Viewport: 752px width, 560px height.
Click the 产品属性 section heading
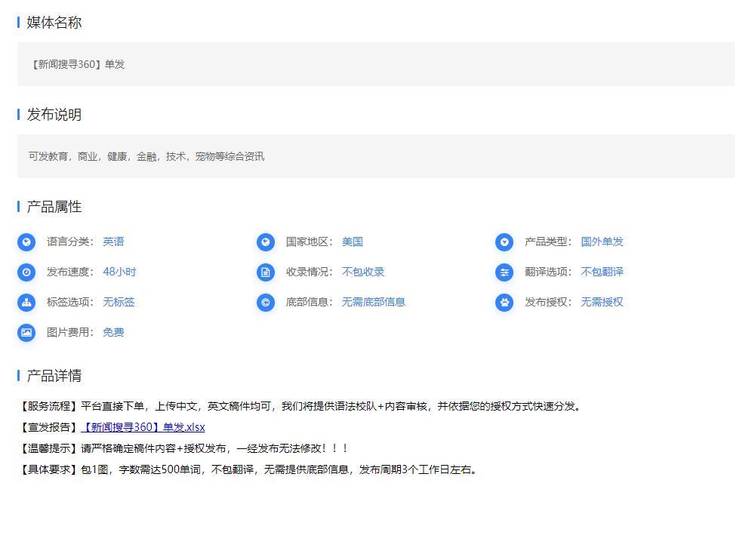click(x=54, y=207)
